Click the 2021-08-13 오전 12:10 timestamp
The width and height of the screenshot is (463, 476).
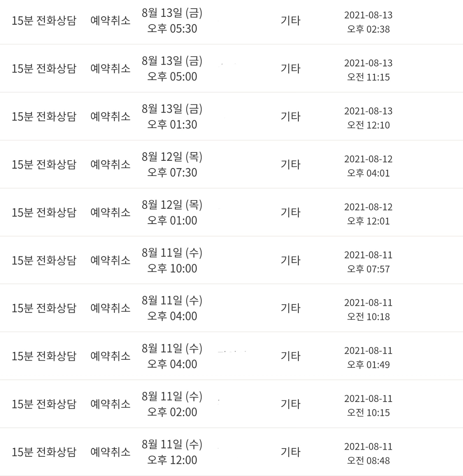tap(368, 118)
